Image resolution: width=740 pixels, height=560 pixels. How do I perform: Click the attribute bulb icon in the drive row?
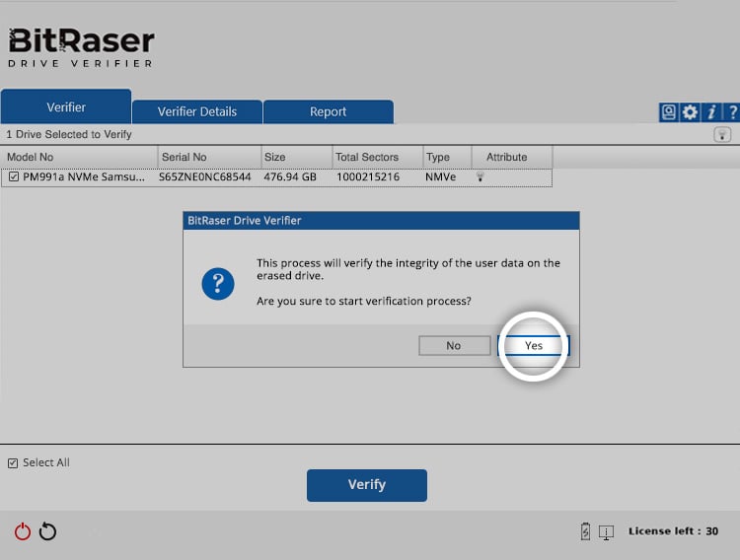point(480,176)
